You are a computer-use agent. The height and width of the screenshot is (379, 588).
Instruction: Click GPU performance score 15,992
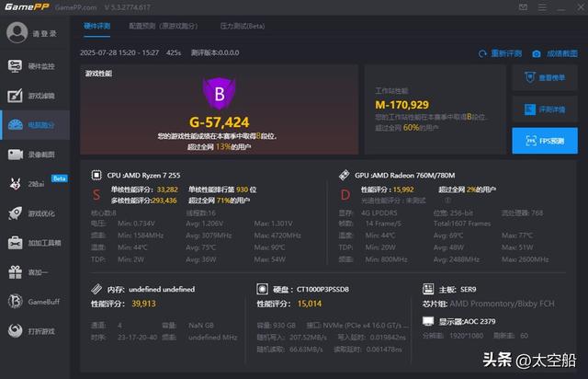click(x=403, y=189)
